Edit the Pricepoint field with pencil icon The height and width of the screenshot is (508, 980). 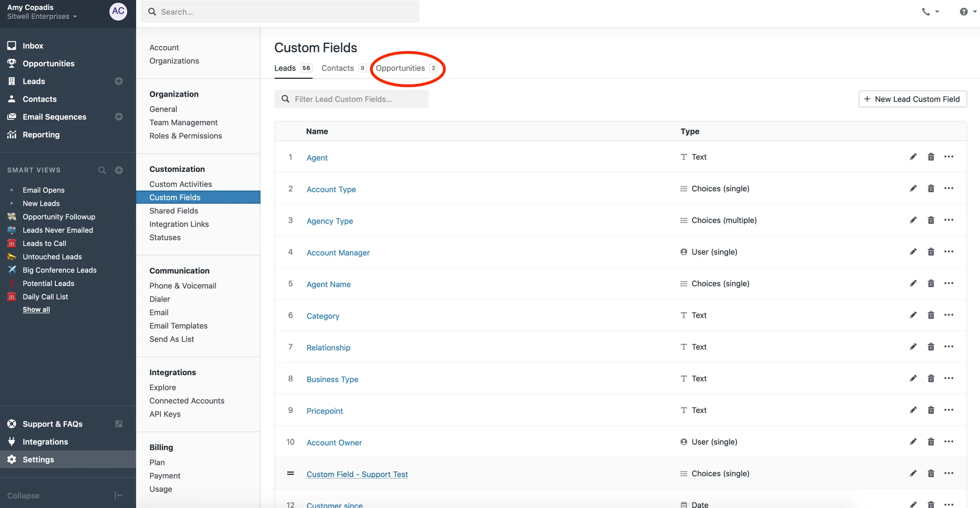point(913,410)
